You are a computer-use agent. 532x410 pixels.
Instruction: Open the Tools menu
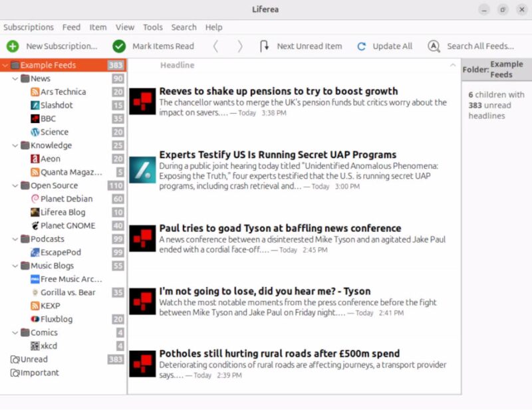[152, 27]
